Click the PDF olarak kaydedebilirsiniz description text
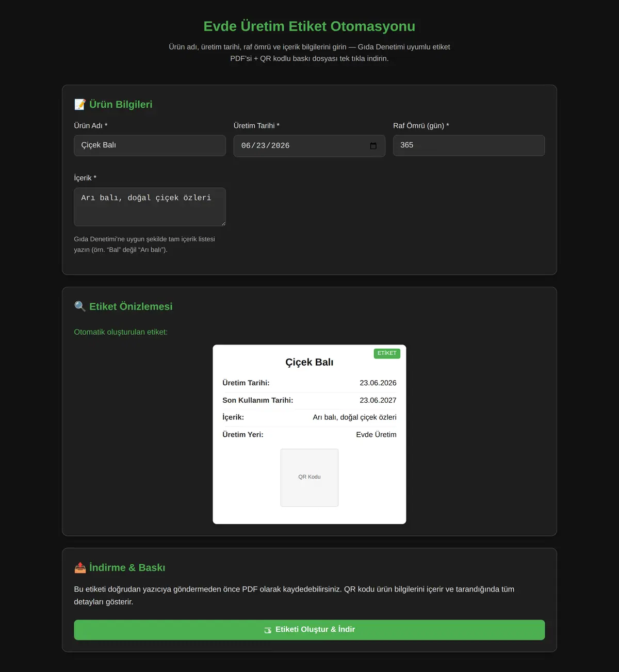619x672 pixels. pyautogui.click(x=294, y=596)
